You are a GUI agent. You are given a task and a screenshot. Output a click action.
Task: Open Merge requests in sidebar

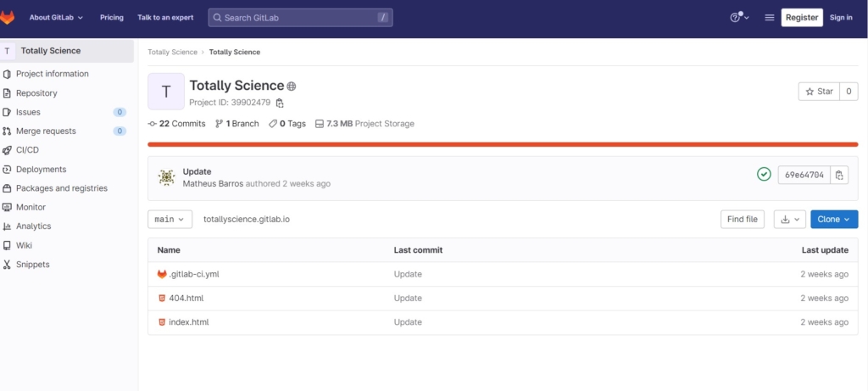point(46,131)
